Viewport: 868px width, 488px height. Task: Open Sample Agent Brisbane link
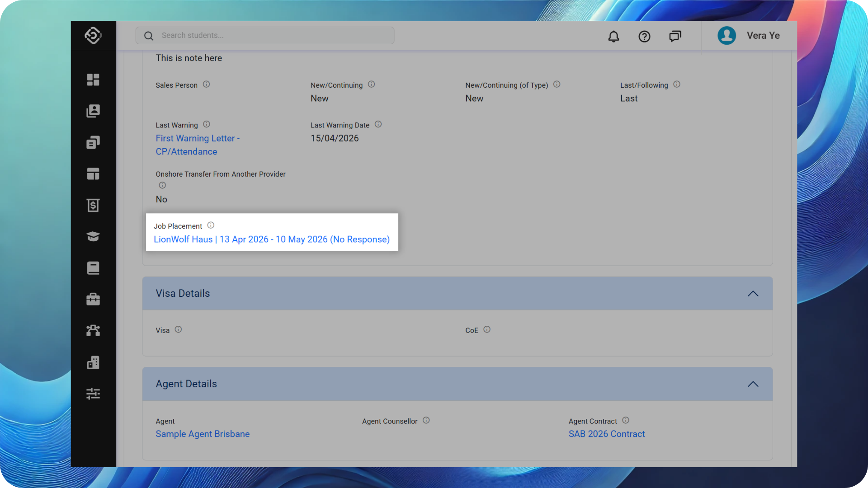203,434
